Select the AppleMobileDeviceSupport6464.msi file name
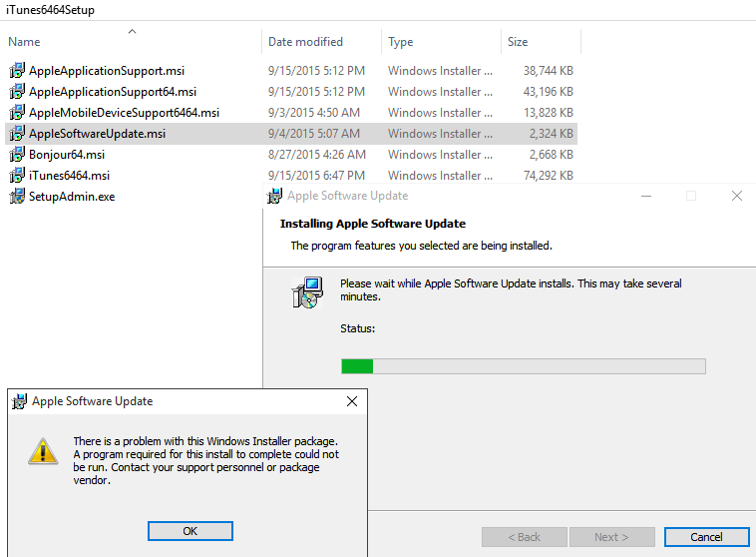756x557 pixels. 124,113
